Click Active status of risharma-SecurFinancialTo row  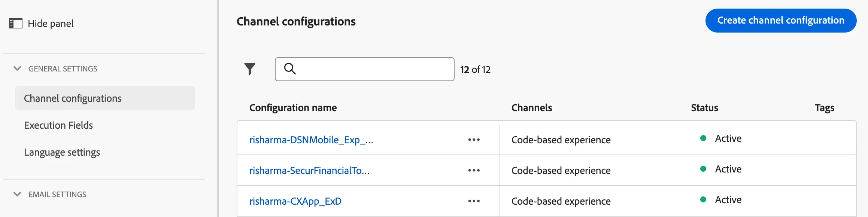[728, 169]
